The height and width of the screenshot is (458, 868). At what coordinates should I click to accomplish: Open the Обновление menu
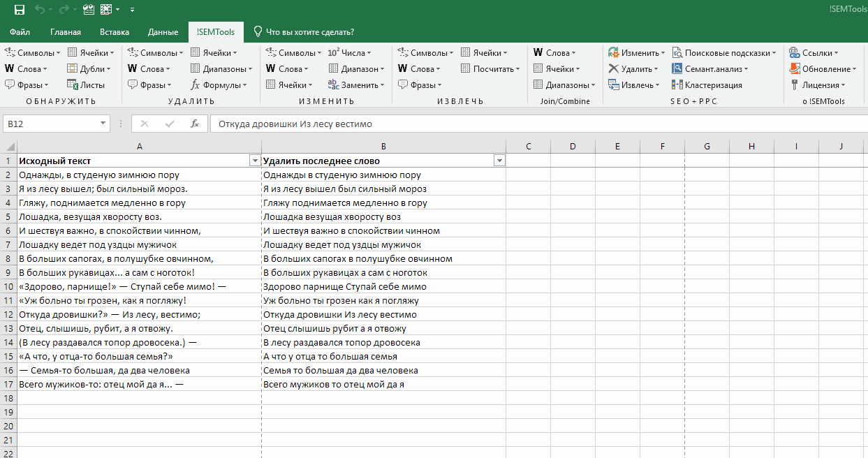(823, 68)
